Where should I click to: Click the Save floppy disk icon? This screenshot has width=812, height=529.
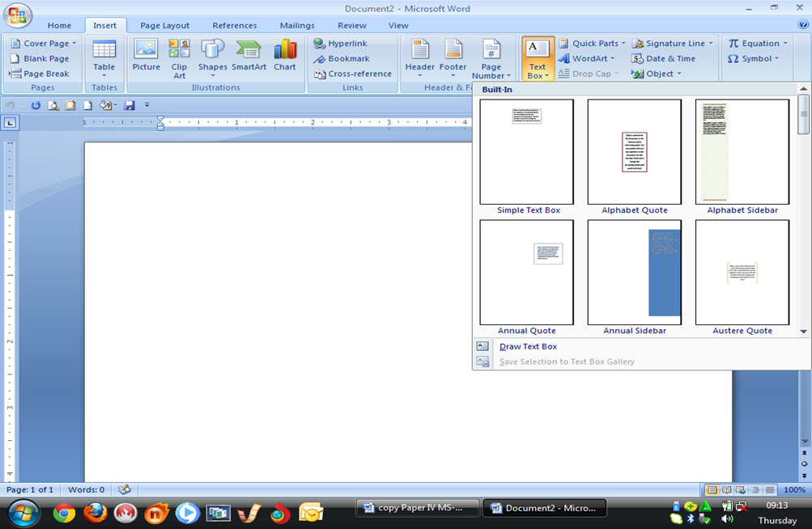(x=130, y=105)
